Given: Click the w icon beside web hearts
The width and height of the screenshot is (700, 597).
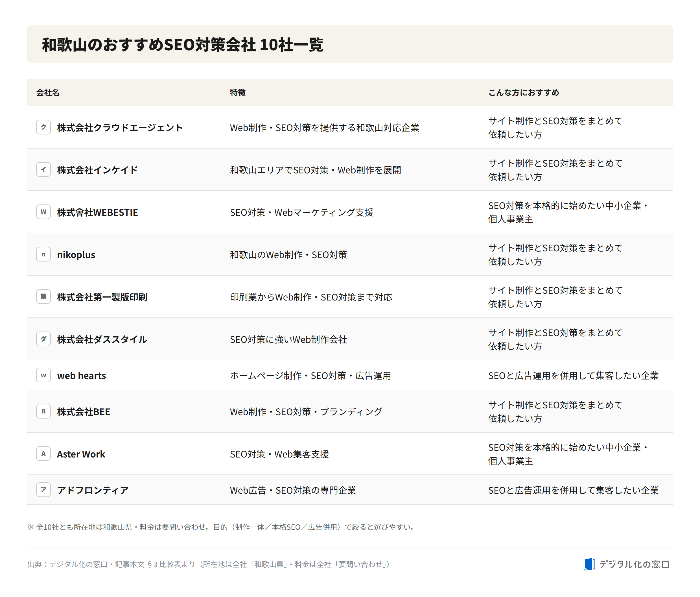Looking at the screenshot, I should pyautogui.click(x=43, y=375).
